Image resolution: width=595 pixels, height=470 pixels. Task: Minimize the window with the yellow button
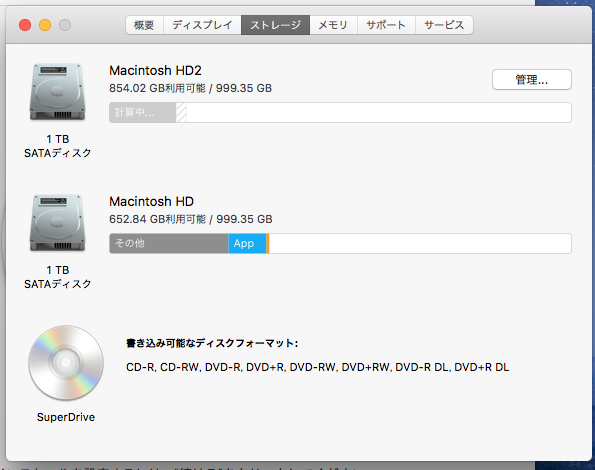tap(45, 25)
